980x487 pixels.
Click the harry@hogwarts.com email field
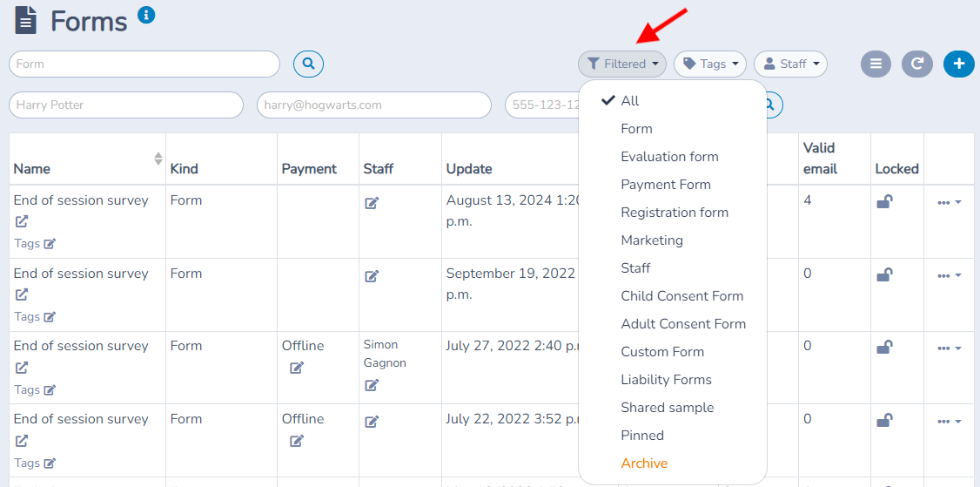(373, 105)
